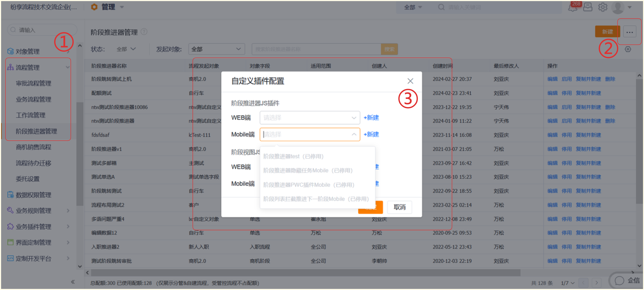Click the 业务插件管理 sidebar icon
Screen dimensions: 644x290
(x=10, y=226)
